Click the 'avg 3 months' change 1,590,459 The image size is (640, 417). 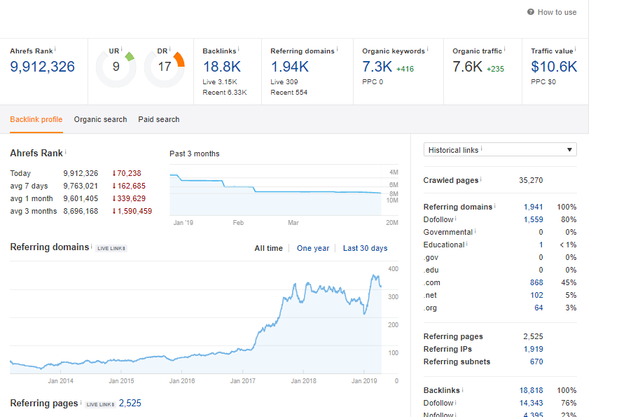coord(132,211)
